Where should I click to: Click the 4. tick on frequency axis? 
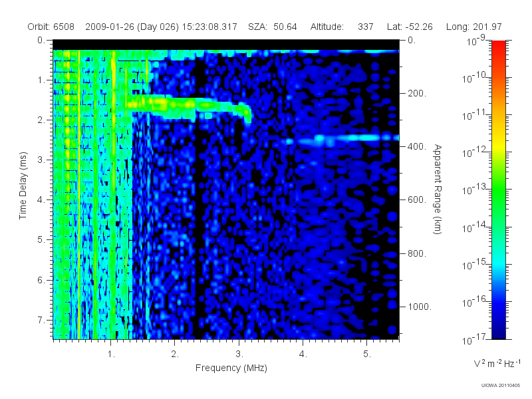(x=303, y=354)
